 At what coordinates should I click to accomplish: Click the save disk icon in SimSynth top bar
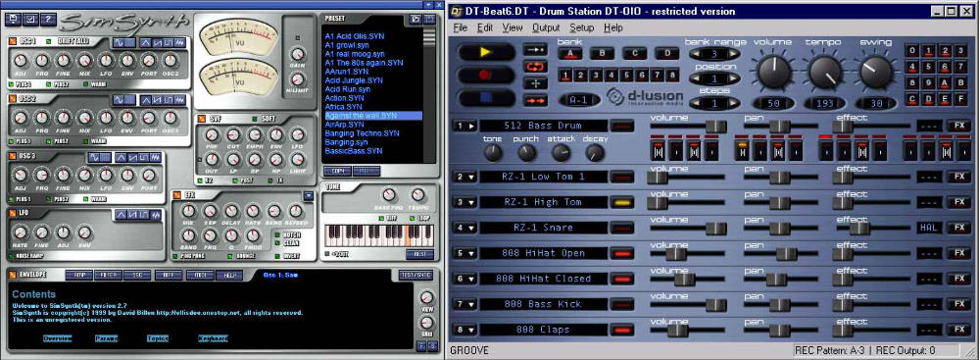[13, 20]
